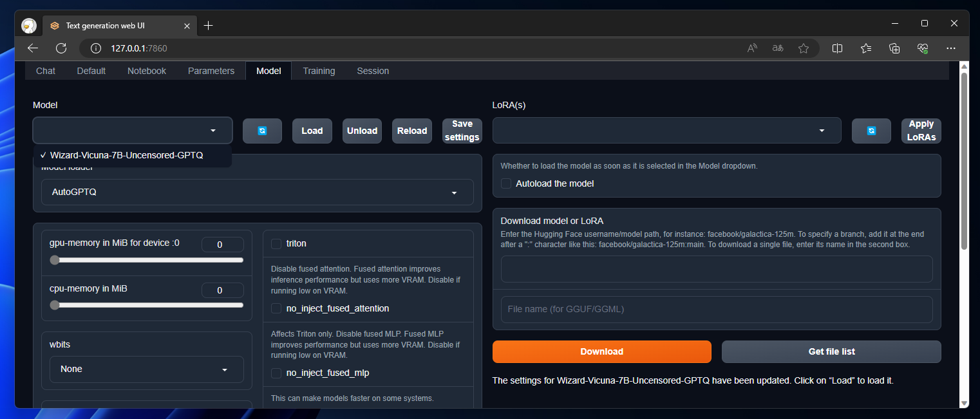Open the wbits dropdown
Viewport: 980px width, 419px height.
(x=147, y=369)
